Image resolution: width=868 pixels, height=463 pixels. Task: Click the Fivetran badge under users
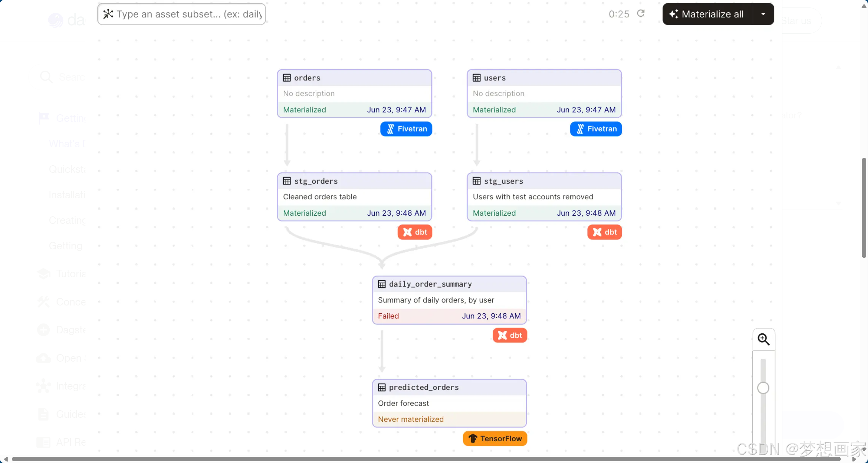tap(596, 129)
